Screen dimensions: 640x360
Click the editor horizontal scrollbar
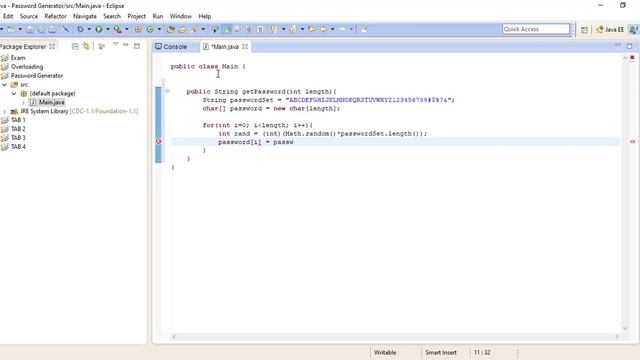click(395, 337)
